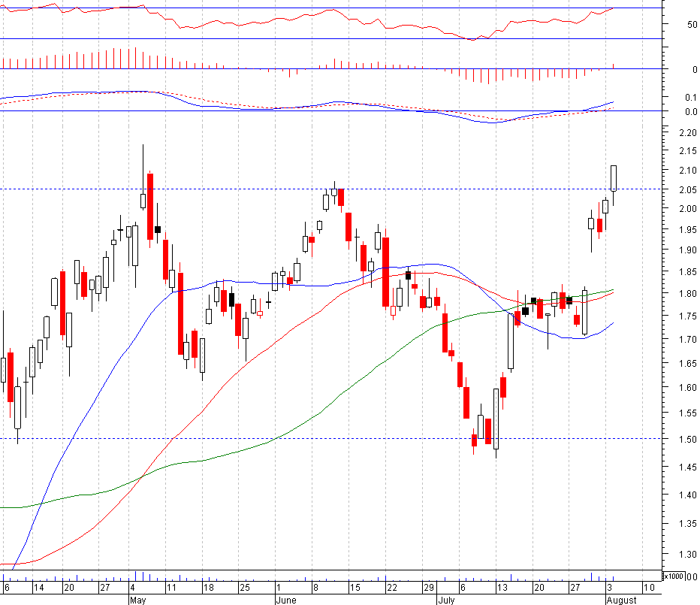Select the 2.00 price axis label
Image resolution: width=700 pixels, height=605 pixels.
click(x=687, y=209)
